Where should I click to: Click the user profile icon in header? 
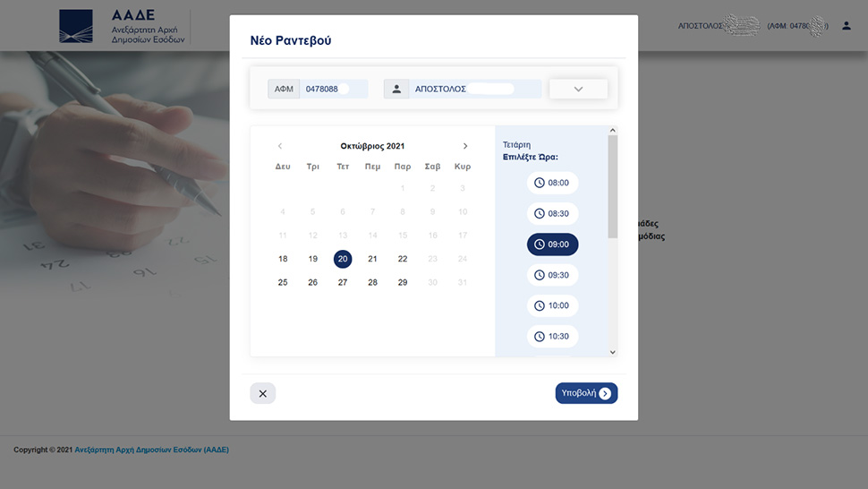[847, 26]
